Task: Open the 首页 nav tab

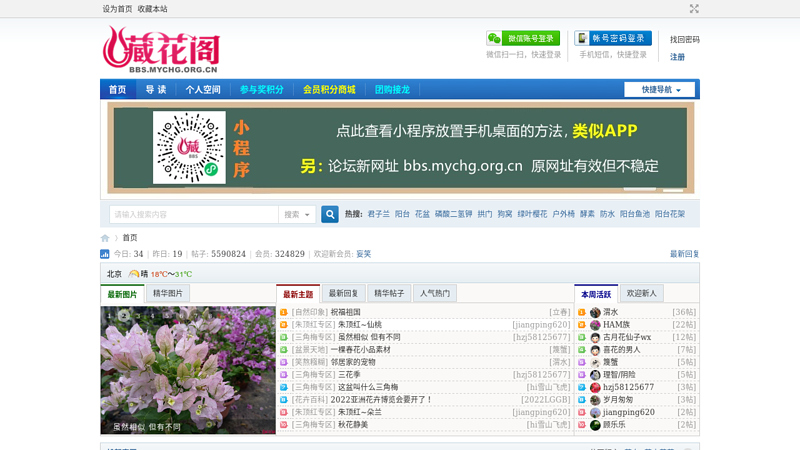Action: (117, 89)
